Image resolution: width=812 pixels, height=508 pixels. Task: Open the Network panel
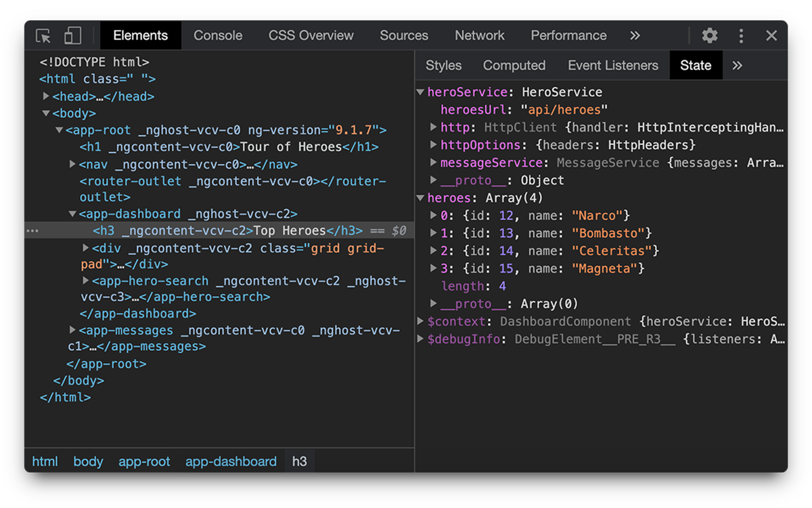click(x=479, y=35)
